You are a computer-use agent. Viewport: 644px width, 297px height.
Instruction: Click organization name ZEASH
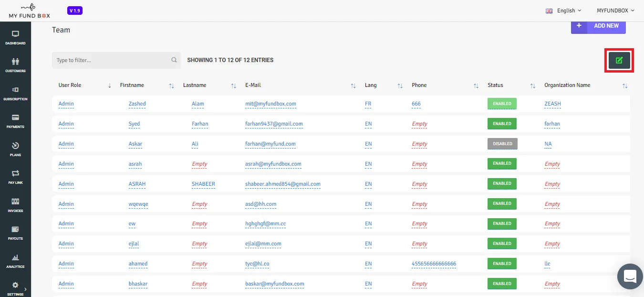click(552, 104)
